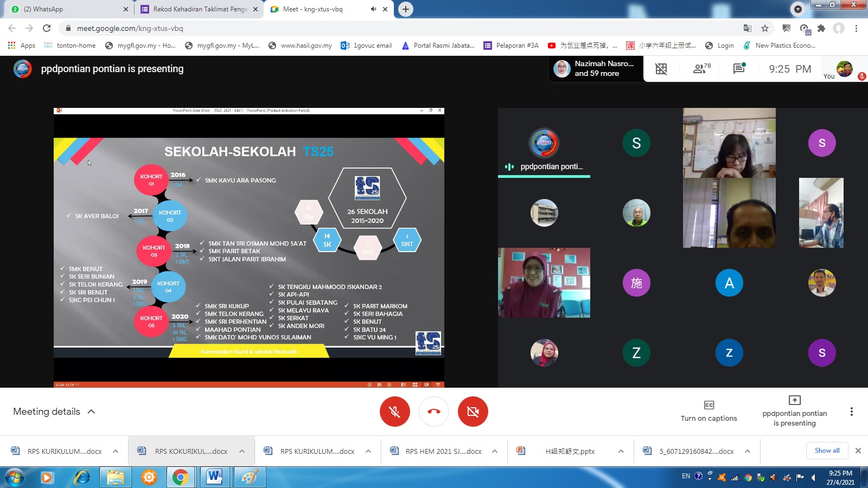Open the participant list showing 78 attendees
868x488 pixels.
click(x=700, y=69)
